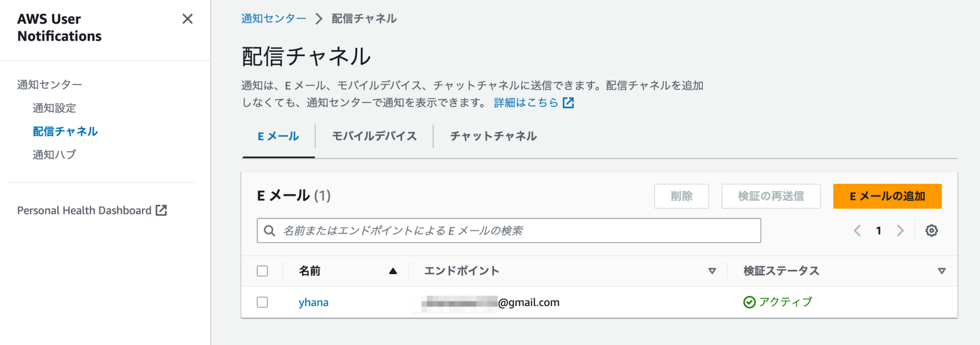Click the next page arrow icon
980x345 pixels.
pos(900,230)
